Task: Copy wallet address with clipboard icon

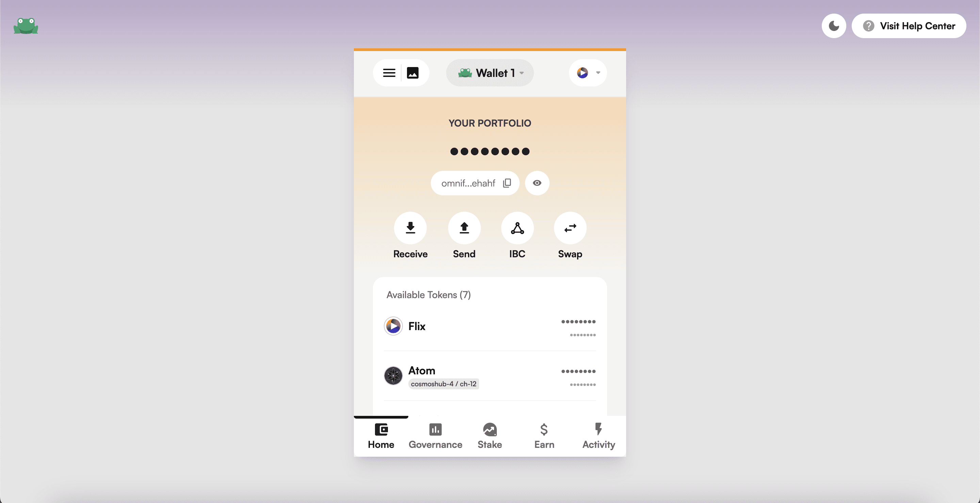Action: point(507,183)
